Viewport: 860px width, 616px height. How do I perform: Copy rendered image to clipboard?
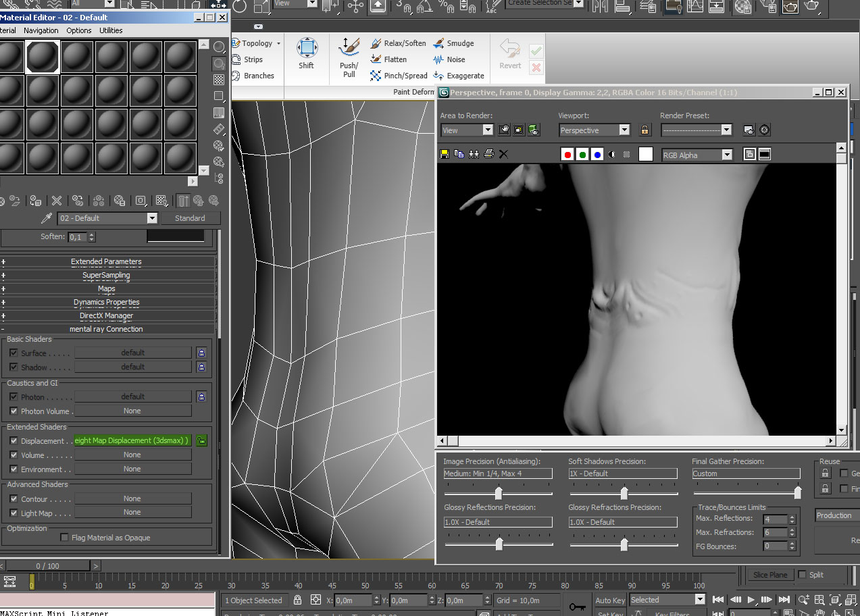point(459,154)
